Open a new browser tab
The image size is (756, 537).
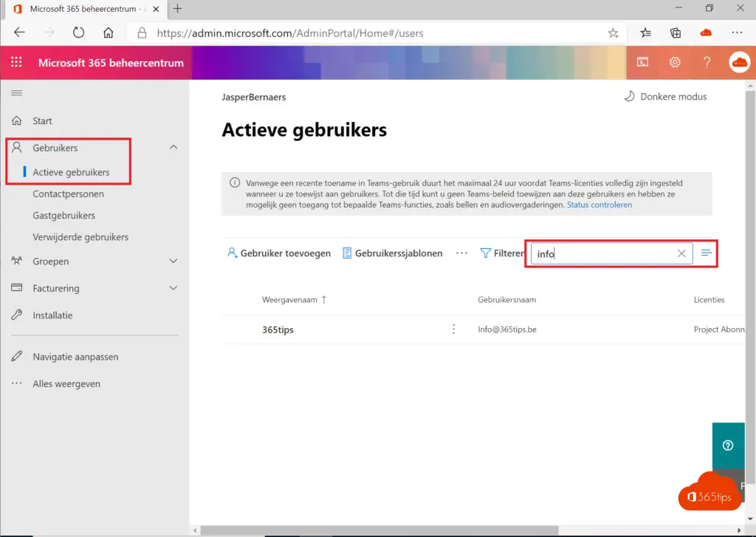tap(177, 9)
